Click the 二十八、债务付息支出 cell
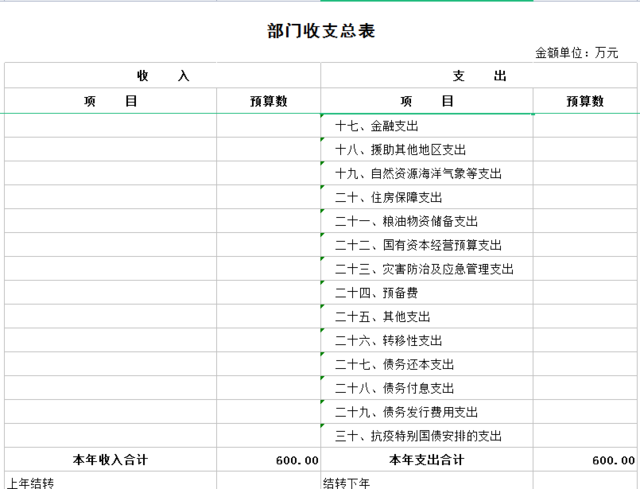This screenshot has height=489, width=640. tap(394, 389)
